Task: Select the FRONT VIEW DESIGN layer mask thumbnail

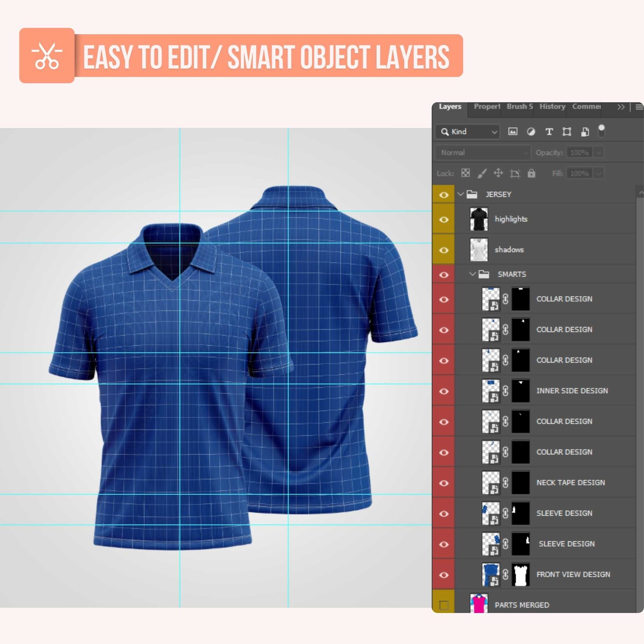Action: click(x=520, y=574)
